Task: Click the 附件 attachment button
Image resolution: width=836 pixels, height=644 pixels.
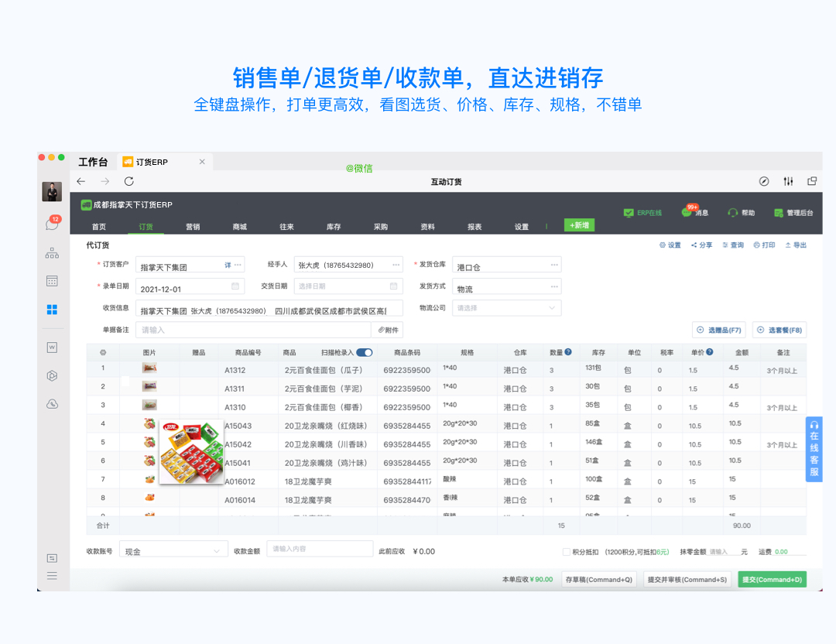Action: click(388, 330)
